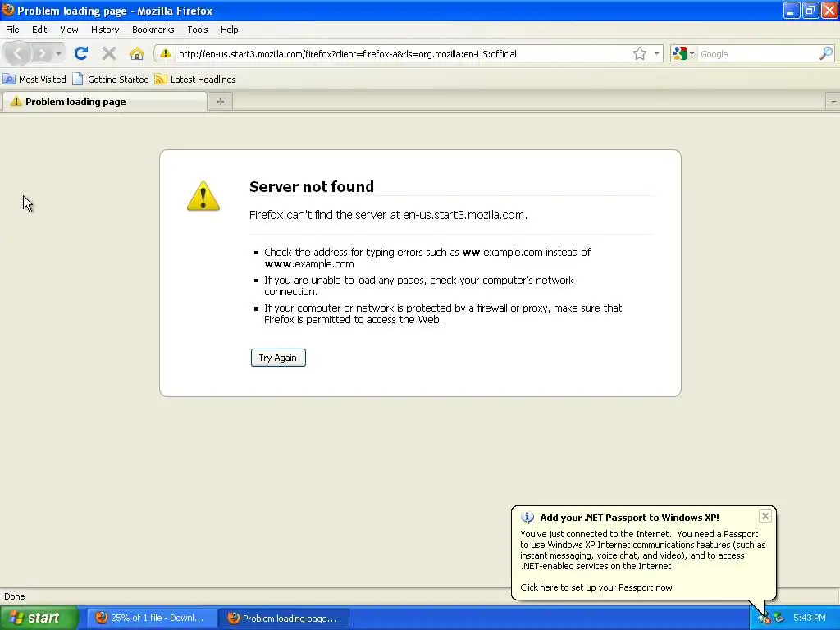
Task: Open the View menu
Action: pos(69,30)
